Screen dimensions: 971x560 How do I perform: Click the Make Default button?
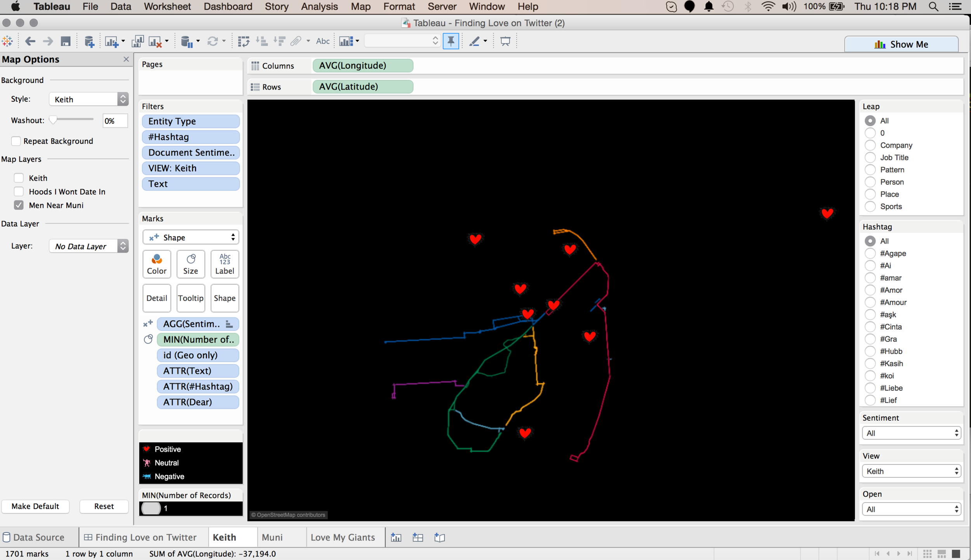pos(35,506)
